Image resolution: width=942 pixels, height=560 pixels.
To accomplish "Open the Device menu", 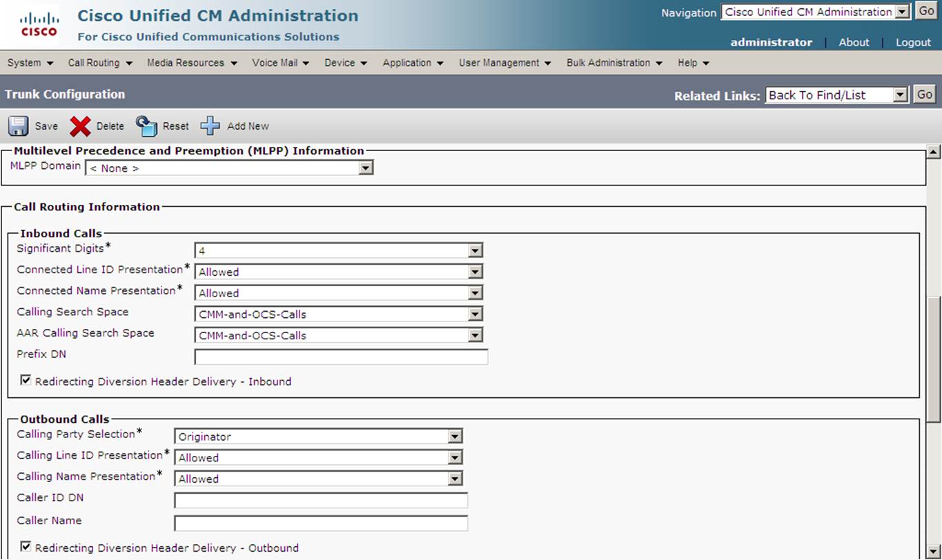I will pos(346,63).
